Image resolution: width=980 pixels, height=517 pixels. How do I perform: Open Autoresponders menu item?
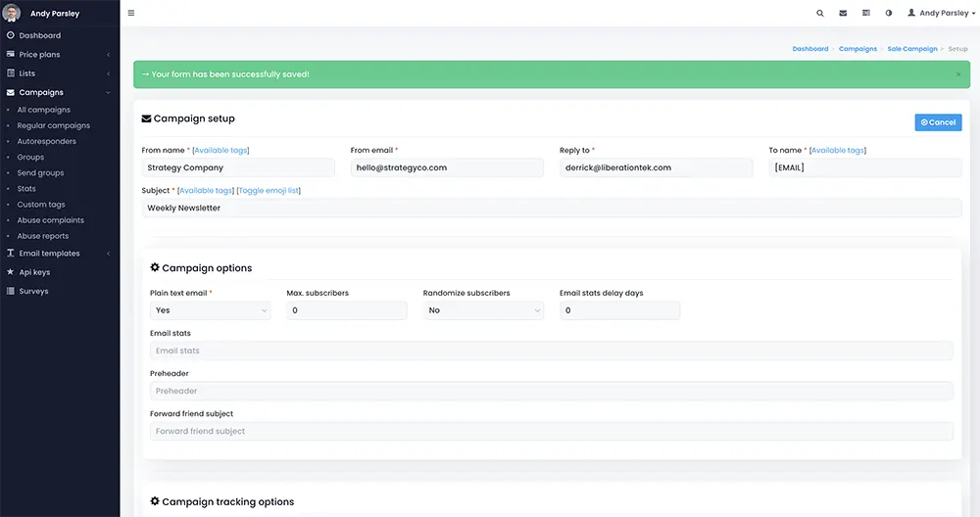[46, 141]
